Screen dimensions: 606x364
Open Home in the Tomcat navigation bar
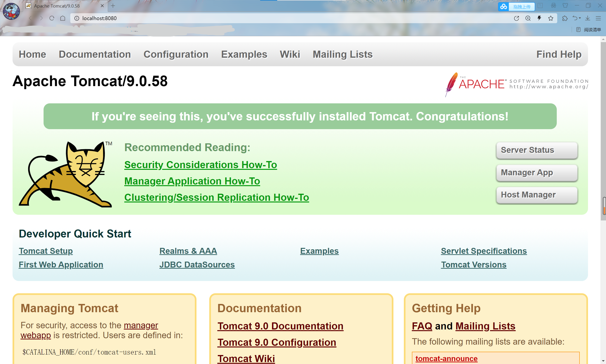click(32, 54)
